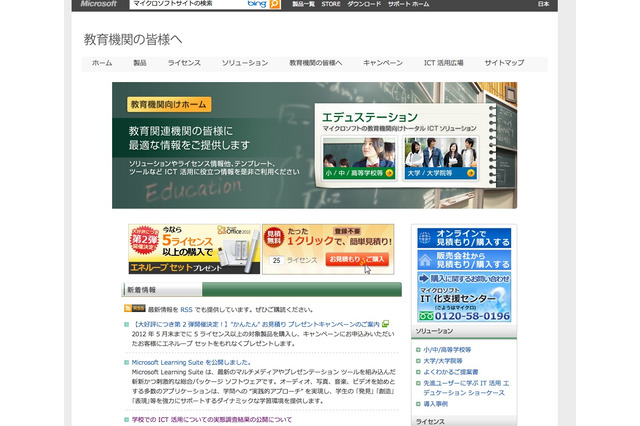Click the Microsoft logo in header
The height and width of the screenshot is (426, 640).
pyautogui.click(x=98, y=4)
